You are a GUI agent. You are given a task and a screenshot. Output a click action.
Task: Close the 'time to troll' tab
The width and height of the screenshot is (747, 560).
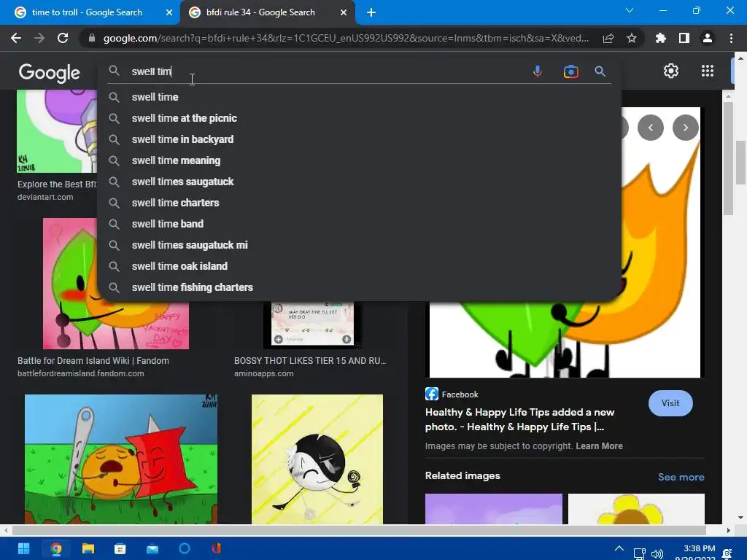(x=169, y=12)
